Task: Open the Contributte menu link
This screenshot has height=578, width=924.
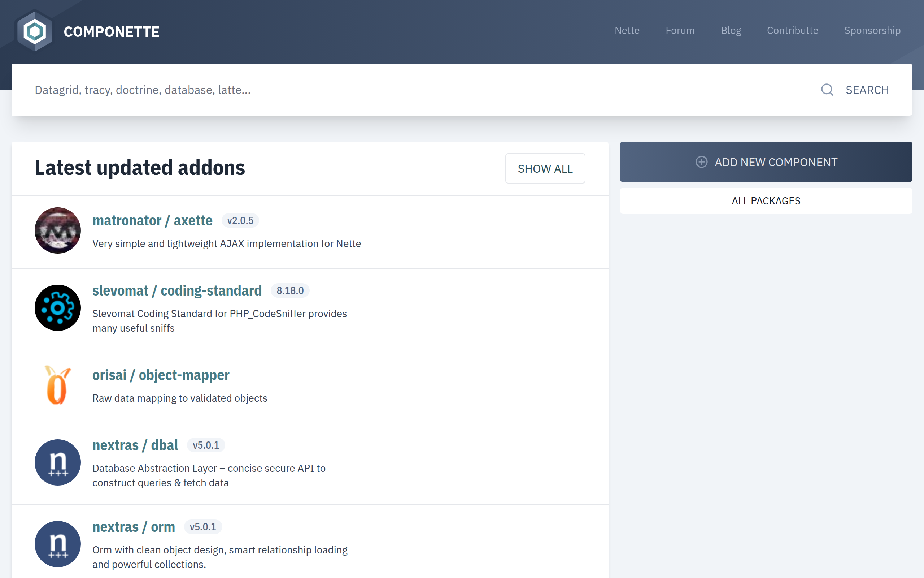Action: [x=793, y=31]
